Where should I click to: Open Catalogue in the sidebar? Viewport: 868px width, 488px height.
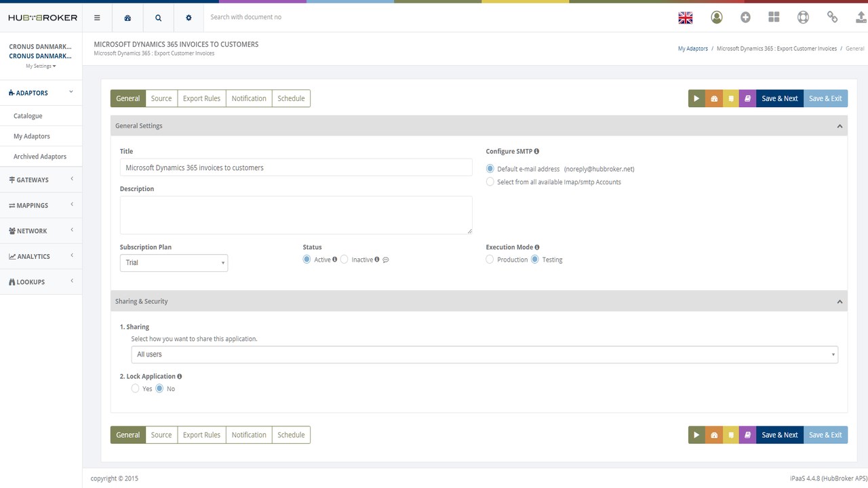coord(28,116)
